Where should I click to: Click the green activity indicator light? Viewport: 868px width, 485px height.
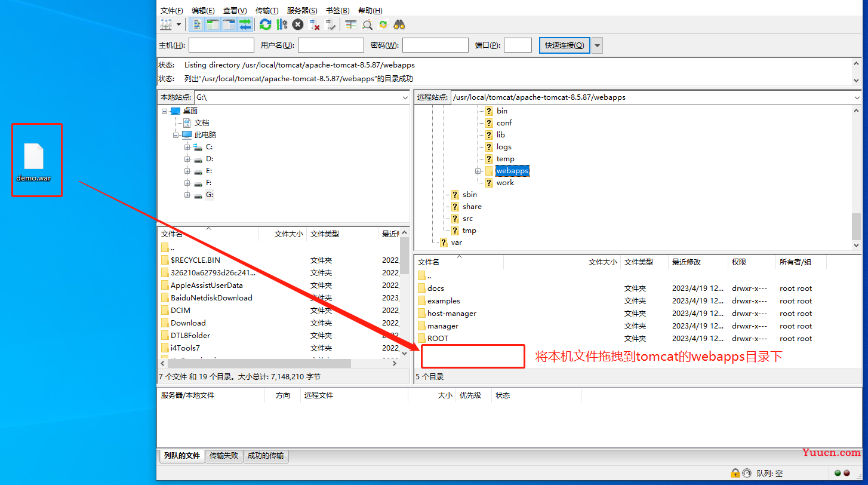[838, 473]
